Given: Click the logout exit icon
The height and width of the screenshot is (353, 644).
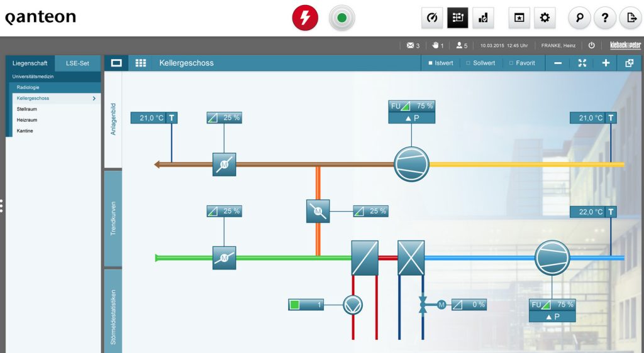Looking at the screenshot, I should [x=630, y=18].
